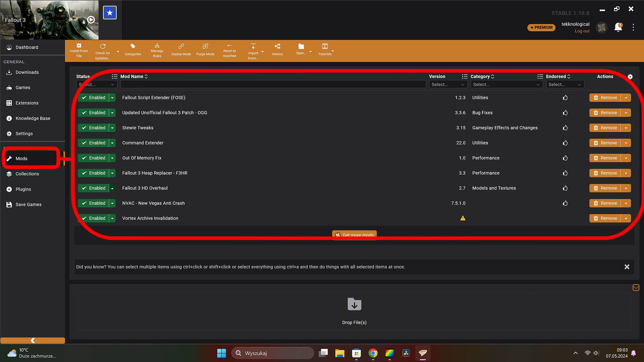Viewport: 644px width, 362px height.
Task: Click Install From File toolbar icon
Action: 79,46
